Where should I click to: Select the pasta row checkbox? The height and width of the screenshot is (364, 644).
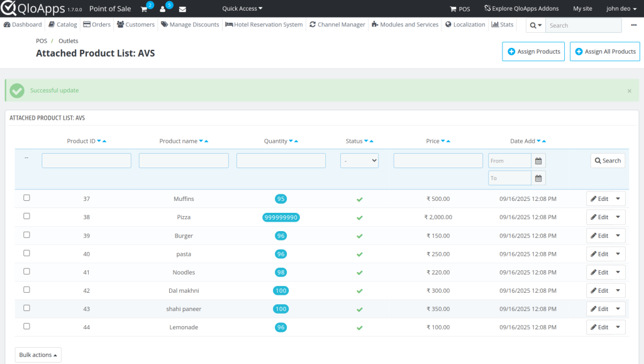click(26, 253)
